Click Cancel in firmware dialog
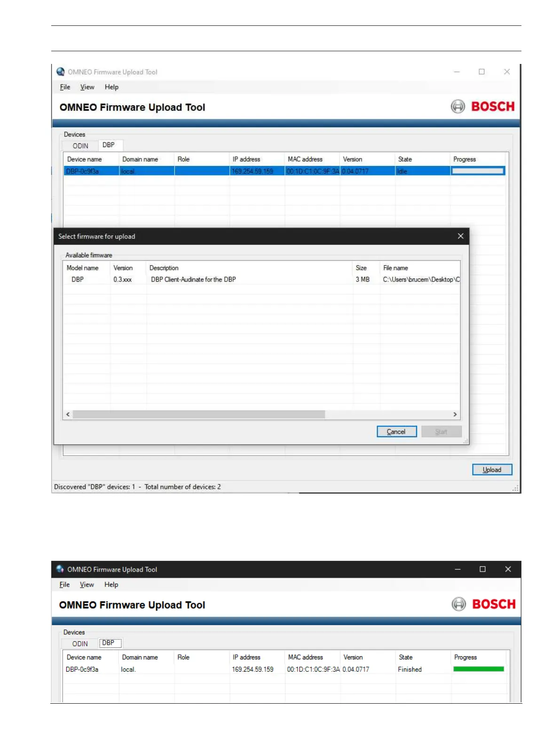 tap(396, 432)
